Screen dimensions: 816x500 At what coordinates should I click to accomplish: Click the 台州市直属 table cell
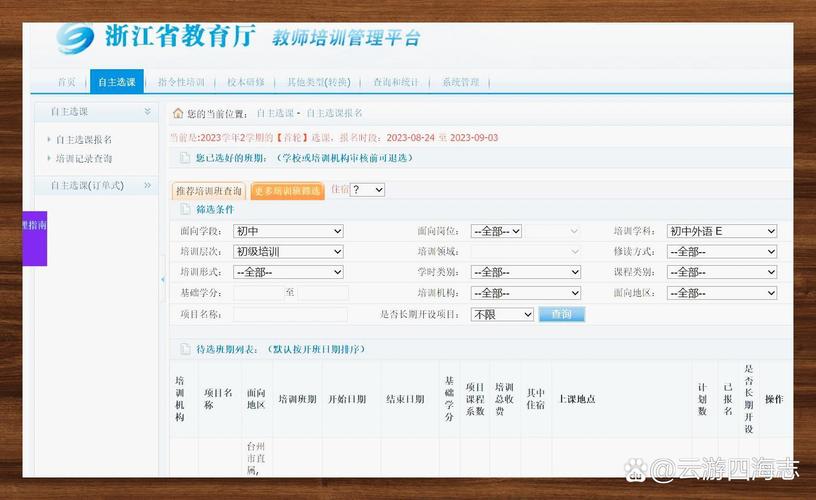tap(256, 458)
